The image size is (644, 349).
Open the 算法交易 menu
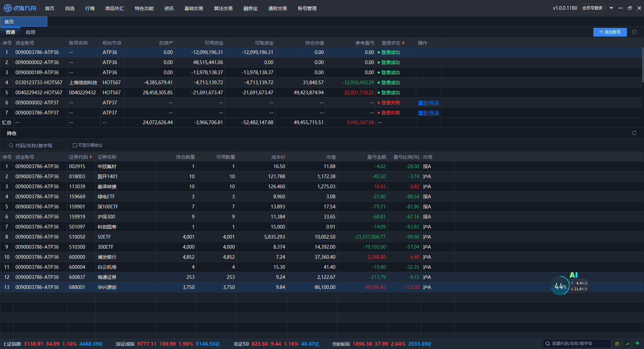point(223,8)
